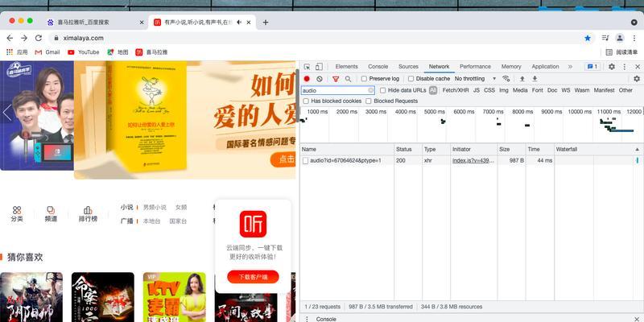The width and height of the screenshot is (644, 322).
Task: Filter by WS requests
Action: [566, 90]
